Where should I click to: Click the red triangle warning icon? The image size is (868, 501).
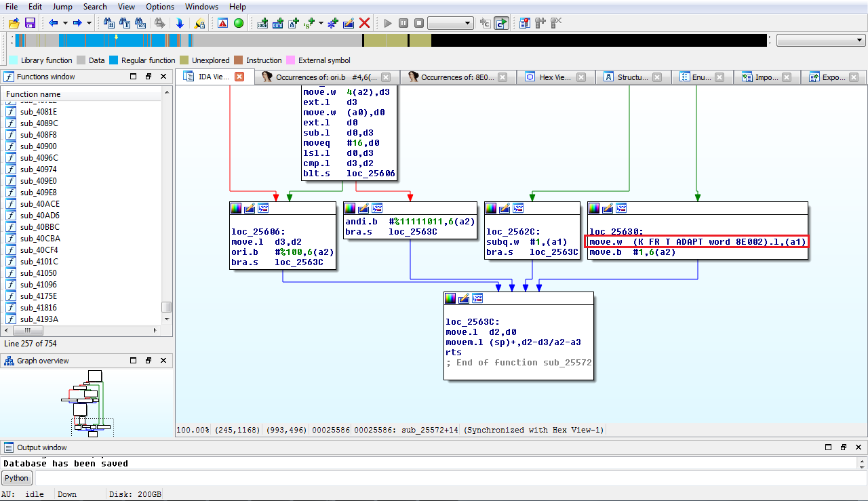222,23
